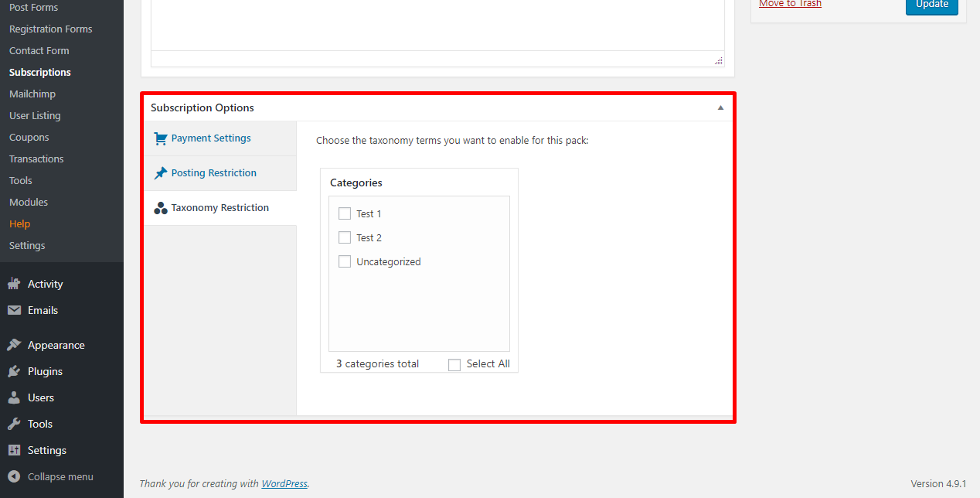Click the Appearance paintbrush icon
The image size is (980, 498).
[14, 345]
